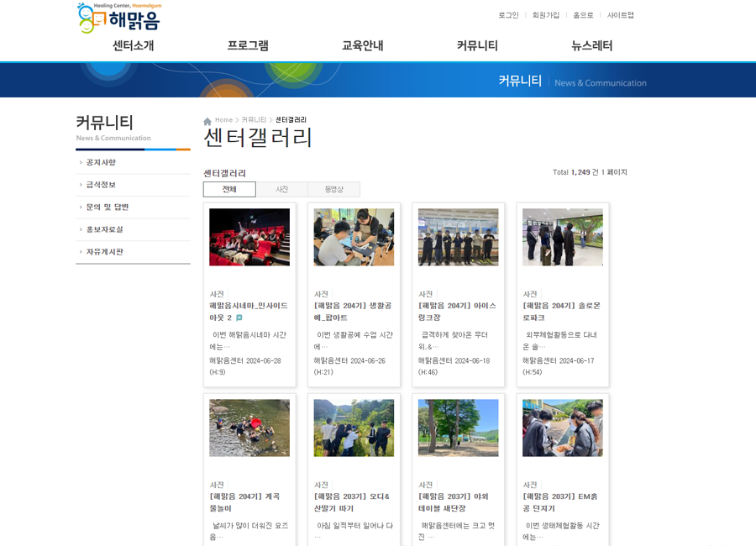Click the home icon in the breadcrumb

pos(207,121)
